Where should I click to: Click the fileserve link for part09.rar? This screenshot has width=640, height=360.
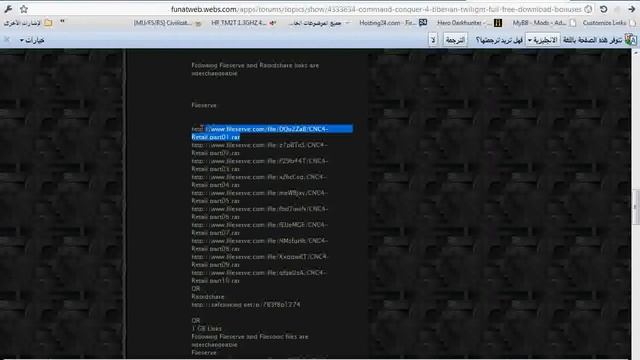[x=260, y=260]
